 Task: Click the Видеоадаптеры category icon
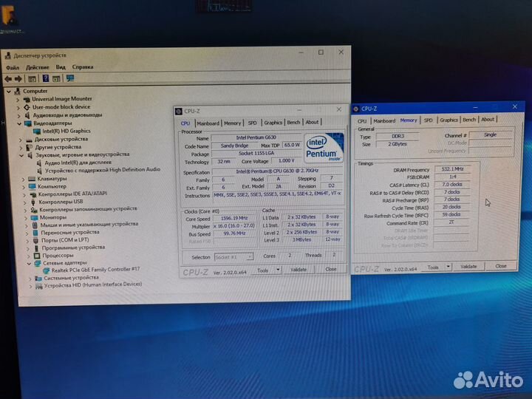[28, 123]
